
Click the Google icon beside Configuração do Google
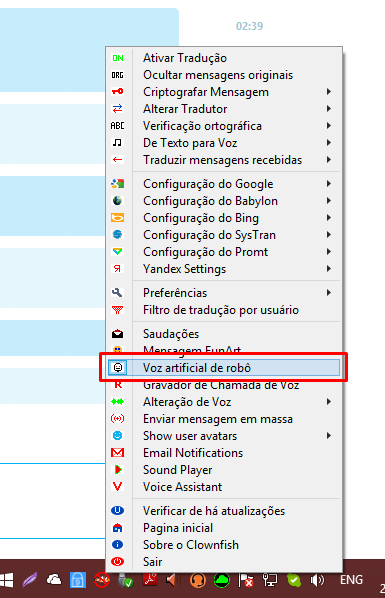(x=118, y=184)
